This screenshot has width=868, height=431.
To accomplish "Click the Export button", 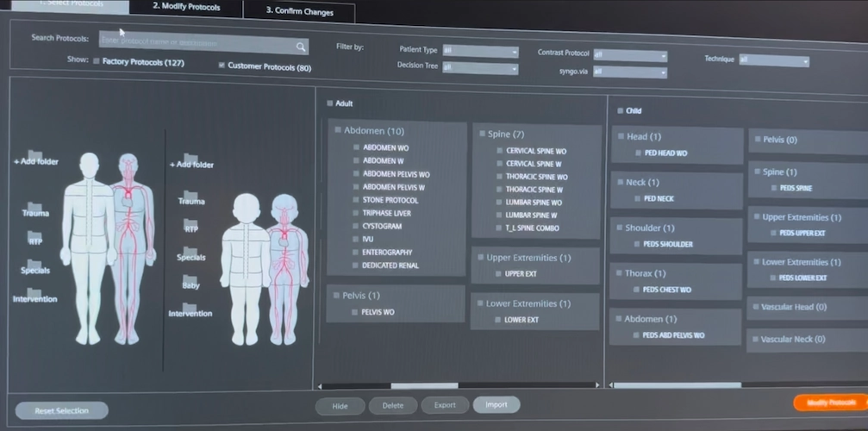I will pos(445,405).
